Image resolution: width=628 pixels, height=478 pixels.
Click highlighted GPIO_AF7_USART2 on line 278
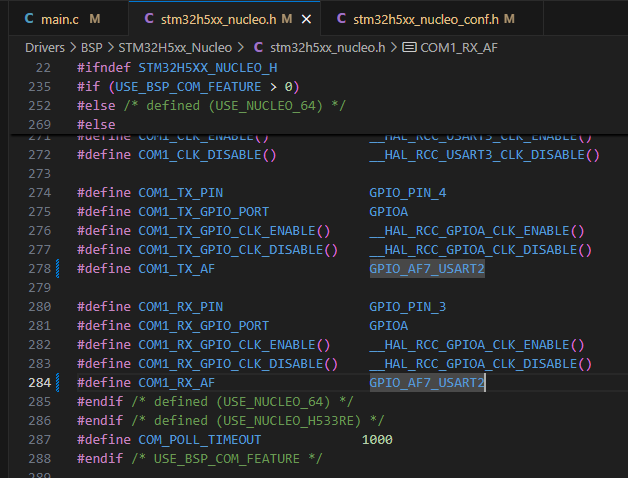pos(427,268)
